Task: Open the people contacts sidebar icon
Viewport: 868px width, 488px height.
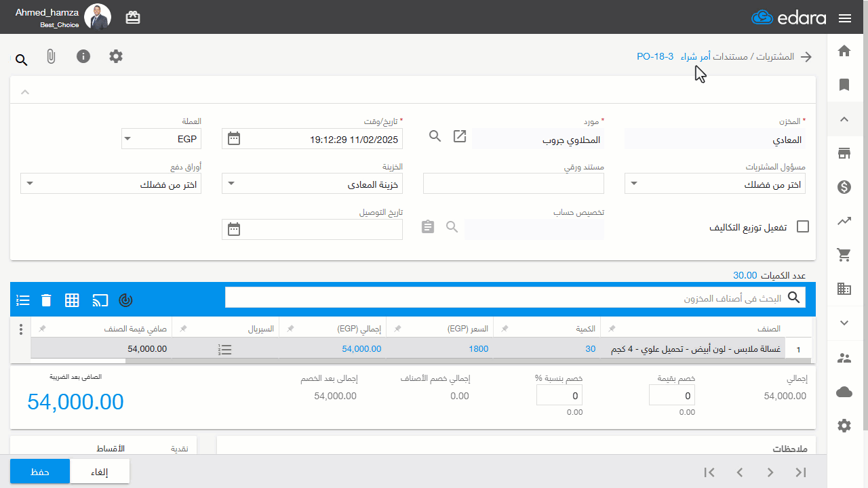Action: (844, 358)
